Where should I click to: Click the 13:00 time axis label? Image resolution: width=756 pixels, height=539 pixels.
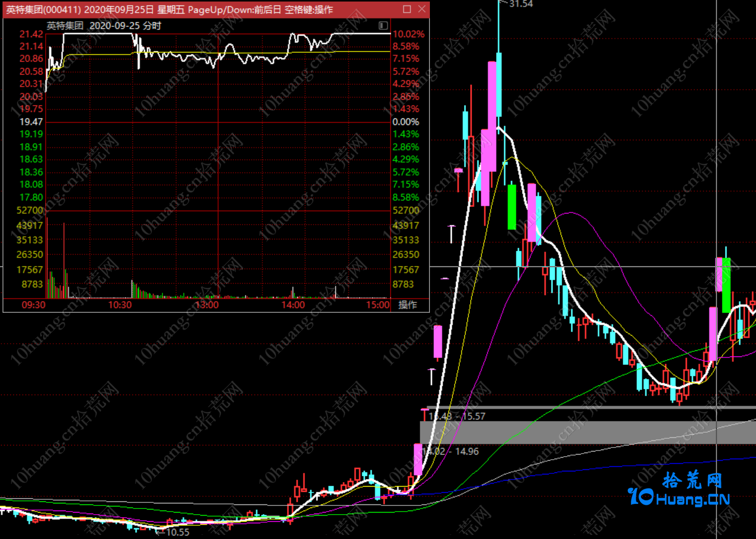pyautogui.click(x=207, y=305)
